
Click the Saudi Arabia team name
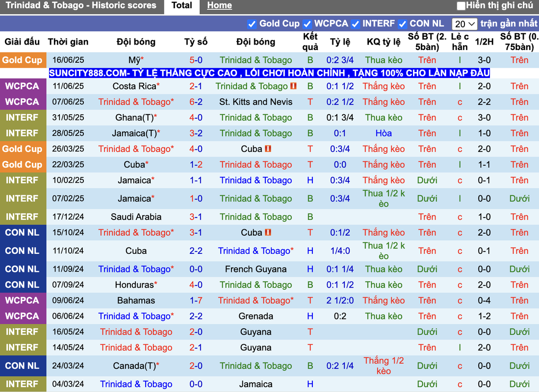click(136, 217)
